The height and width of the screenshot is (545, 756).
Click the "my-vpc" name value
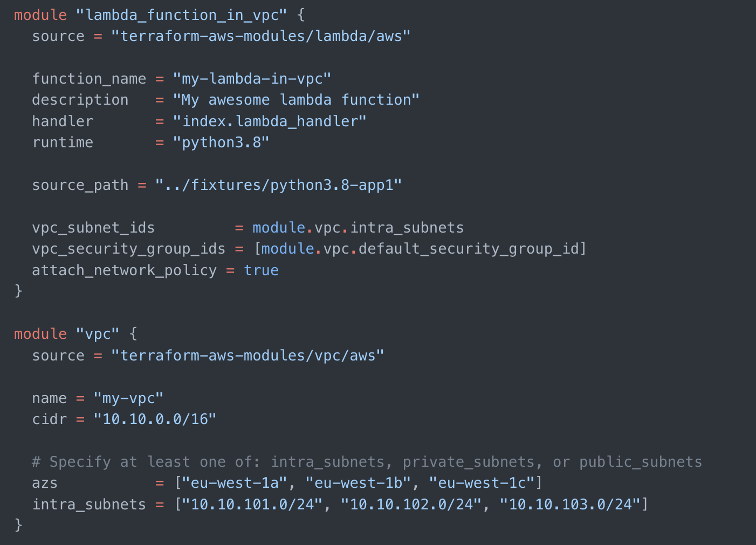128,398
